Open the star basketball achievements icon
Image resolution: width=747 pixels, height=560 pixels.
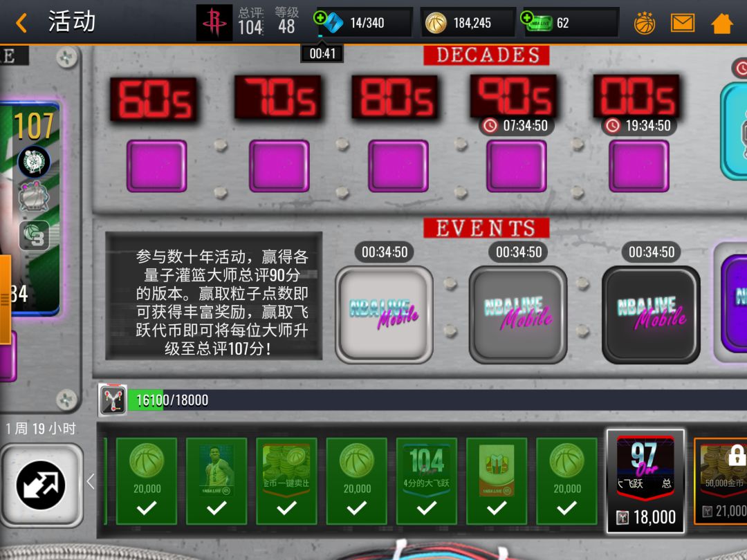645,22
